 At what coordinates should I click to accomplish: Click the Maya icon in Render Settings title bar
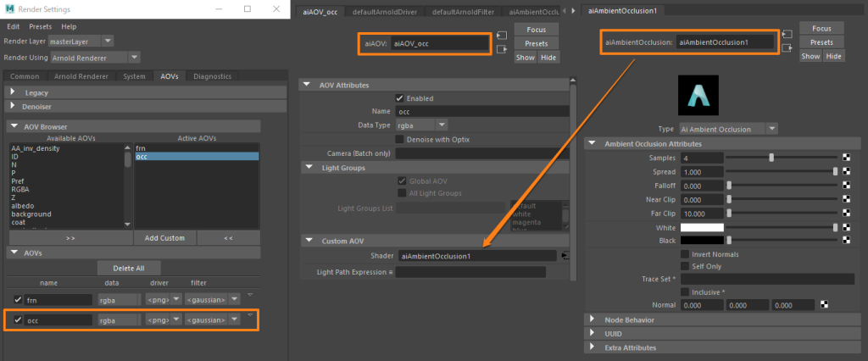[8, 9]
